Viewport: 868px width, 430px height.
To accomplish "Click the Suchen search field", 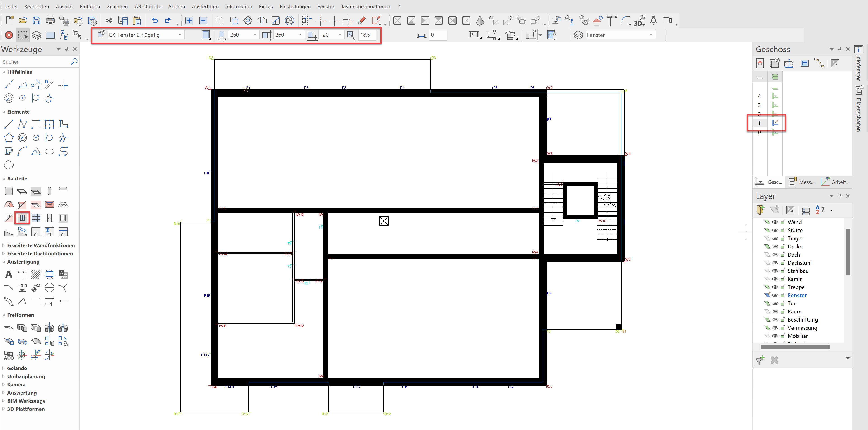I will [35, 62].
